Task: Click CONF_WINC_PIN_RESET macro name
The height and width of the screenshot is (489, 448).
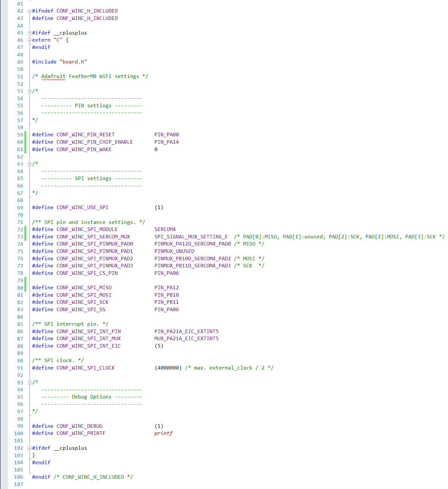Action: coord(86,135)
